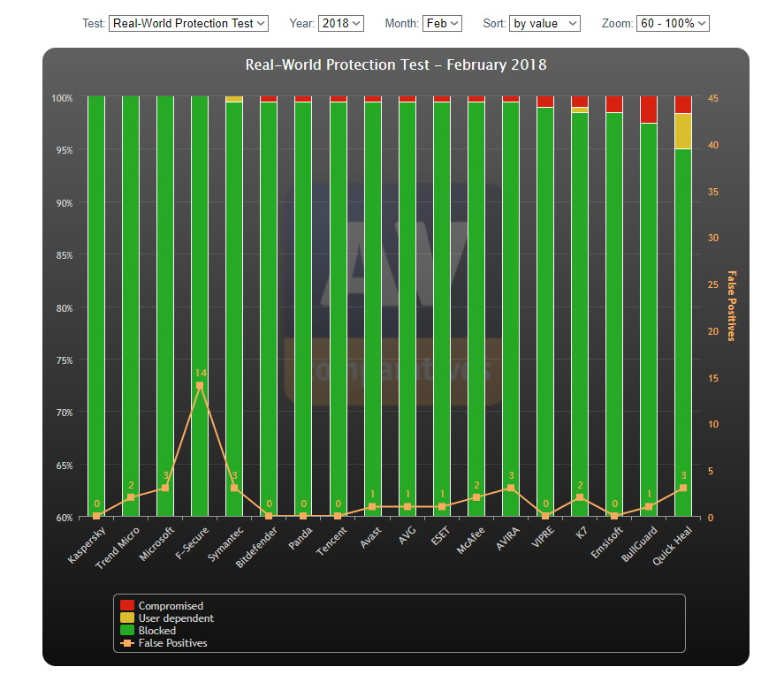784x682 pixels.
Task: Click the Quick Heal false positives marker
Action: point(683,488)
